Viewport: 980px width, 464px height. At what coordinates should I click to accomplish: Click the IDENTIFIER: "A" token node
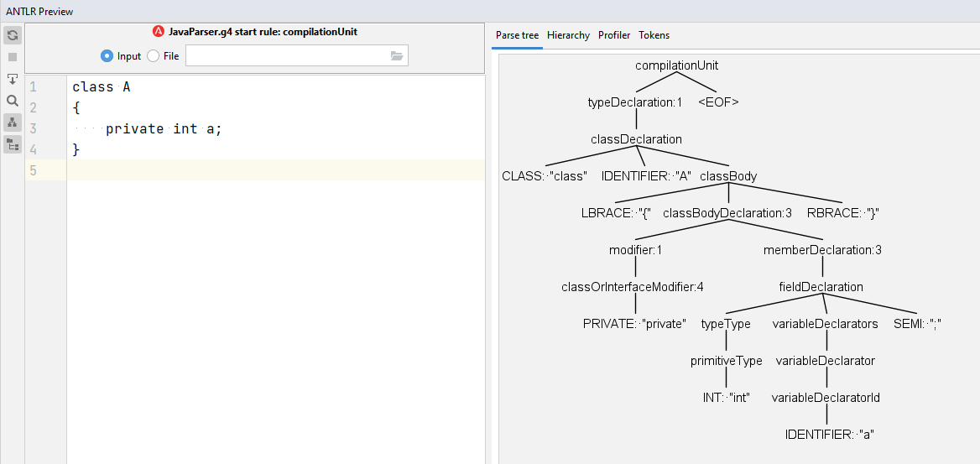coord(646,176)
